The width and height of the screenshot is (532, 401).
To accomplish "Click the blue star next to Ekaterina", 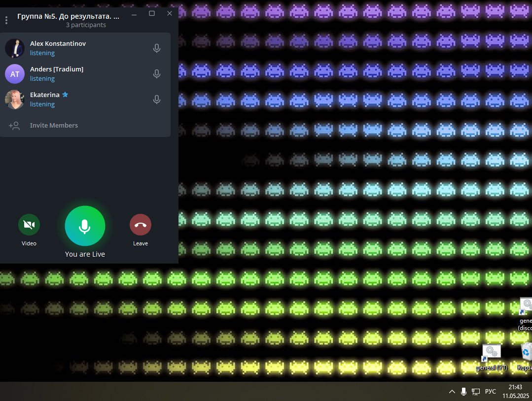I will [65, 95].
